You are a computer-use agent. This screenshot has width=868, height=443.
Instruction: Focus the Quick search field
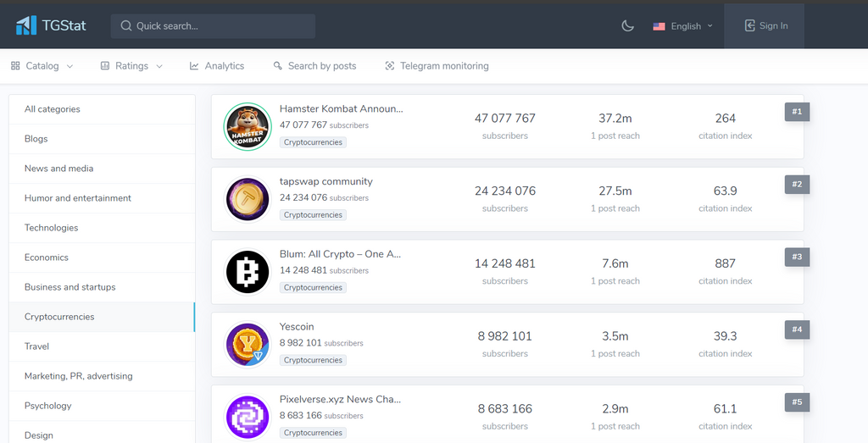click(x=213, y=26)
